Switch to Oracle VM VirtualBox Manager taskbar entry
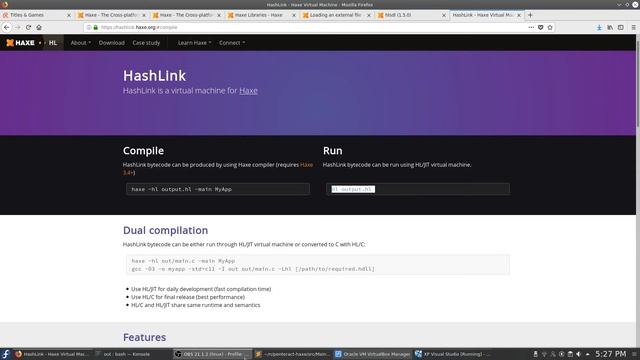 (372, 354)
